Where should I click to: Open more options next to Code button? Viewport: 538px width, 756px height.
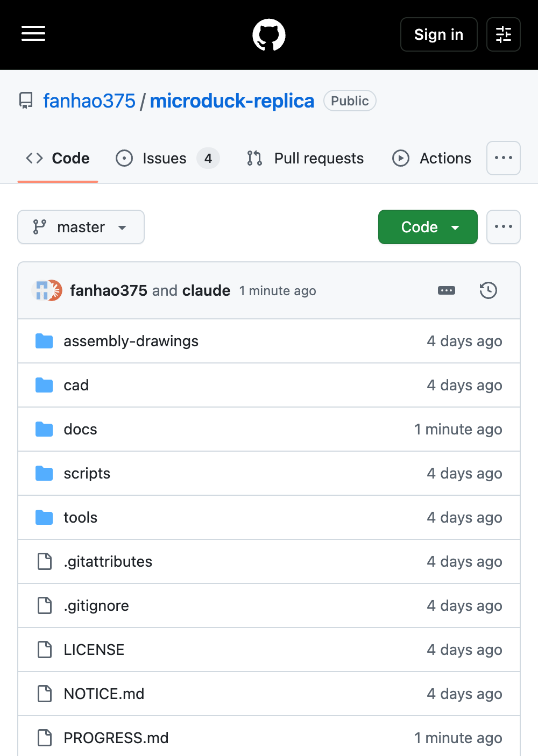[x=504, y=227]
